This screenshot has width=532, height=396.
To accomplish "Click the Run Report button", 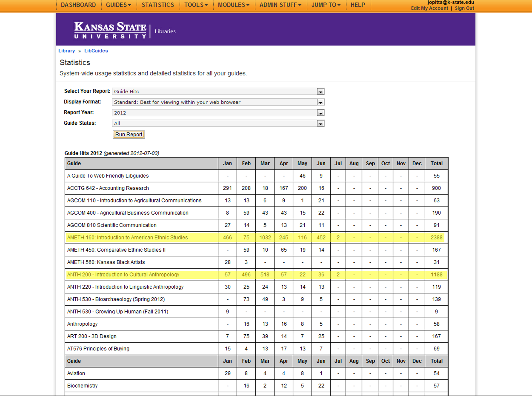I will pyautogui.click(x=129, y=135).
